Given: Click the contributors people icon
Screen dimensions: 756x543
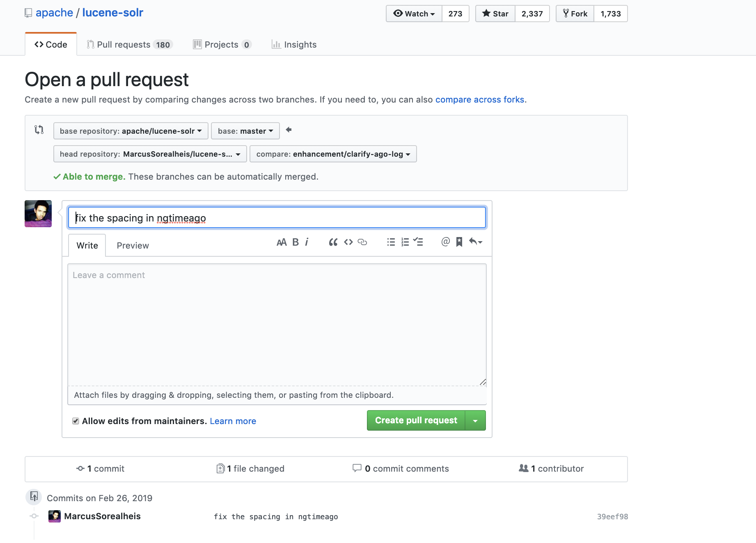Looking at the screenshot, I should [524, 468].
